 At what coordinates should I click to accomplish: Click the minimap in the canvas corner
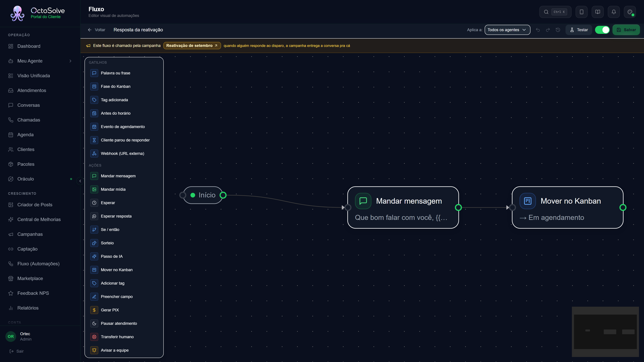[x=605, y=332]
